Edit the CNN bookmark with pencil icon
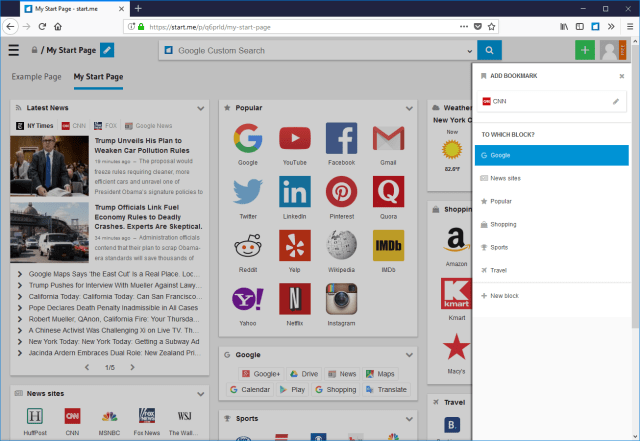 click(x=616, y=101)
